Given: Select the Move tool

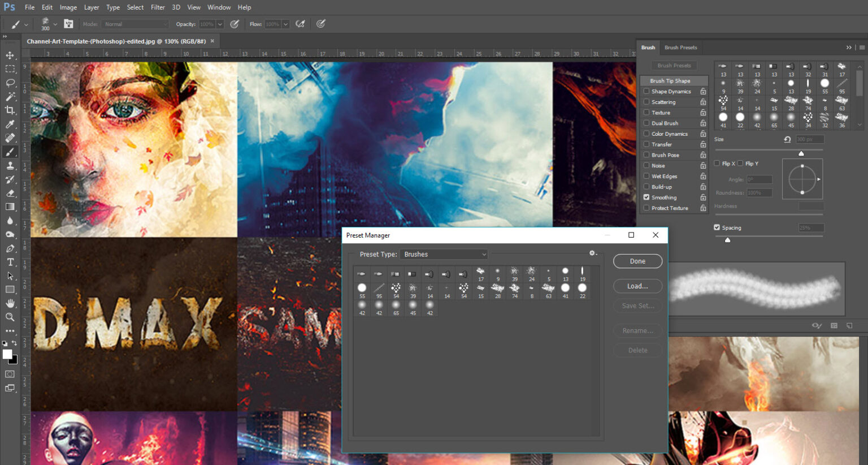Looking at the screenshot, I should [10, 55].
